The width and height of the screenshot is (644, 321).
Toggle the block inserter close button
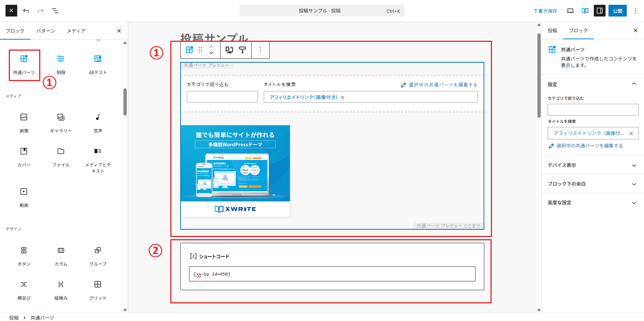click(11, 11)
